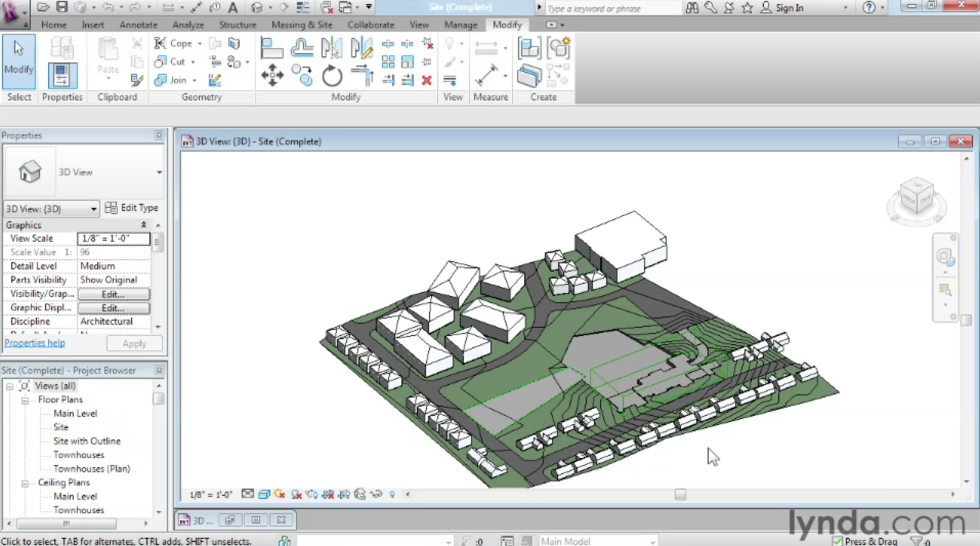Open the Collaborate ribbon tab

371,25
